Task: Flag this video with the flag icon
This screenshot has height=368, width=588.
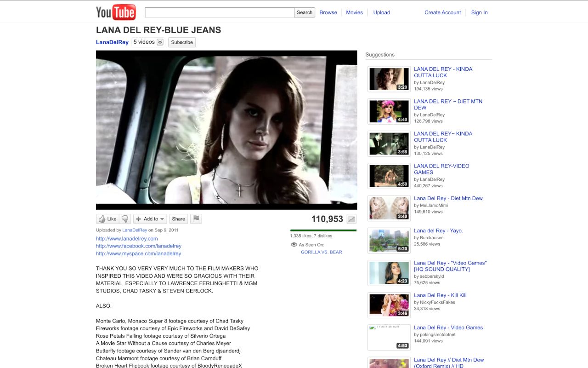Action: point(196,219)
